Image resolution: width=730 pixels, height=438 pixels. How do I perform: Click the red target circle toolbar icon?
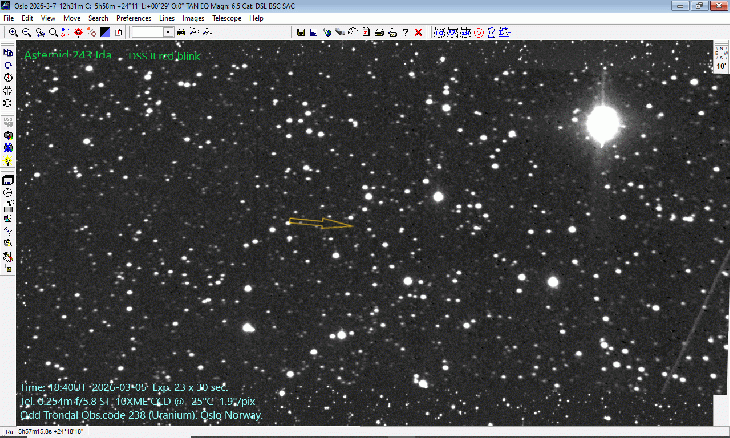(480, 32)
